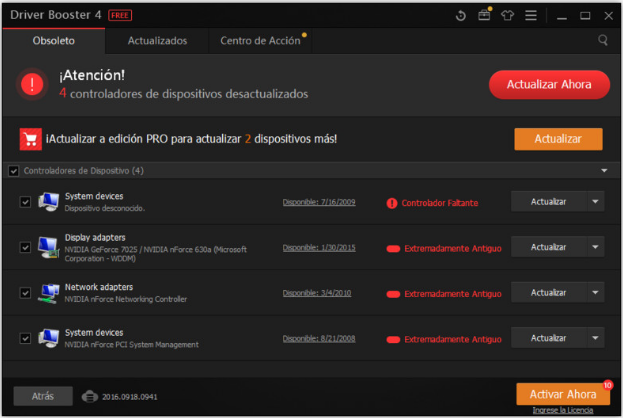This screenshot has width=623, height=418.
Task: Toggle the Controladores de Dispositivo checkbox
Action: click(14, 171)
